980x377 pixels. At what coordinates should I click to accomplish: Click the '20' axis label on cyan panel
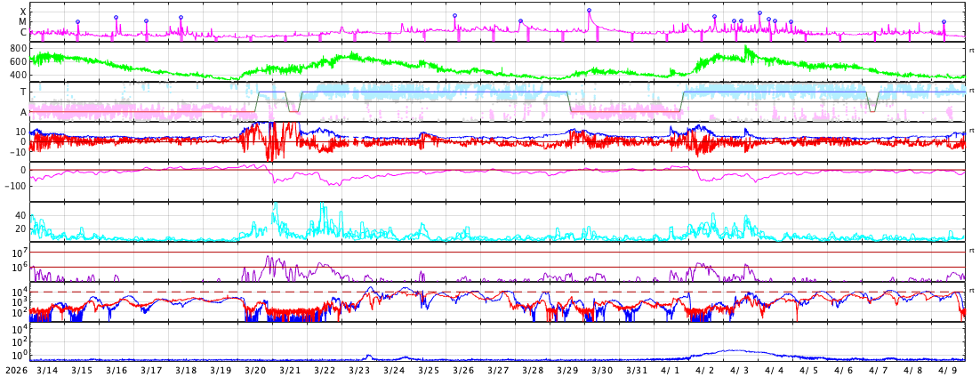point(20,229)
